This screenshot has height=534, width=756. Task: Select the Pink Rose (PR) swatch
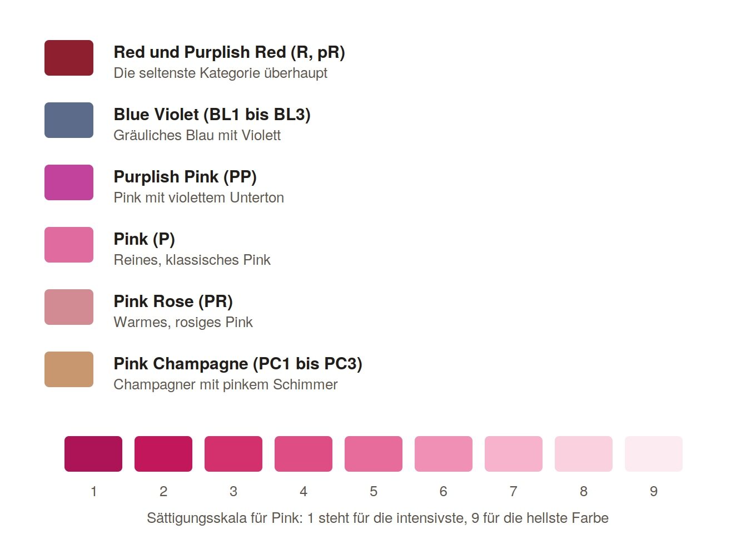click(69, 307)
